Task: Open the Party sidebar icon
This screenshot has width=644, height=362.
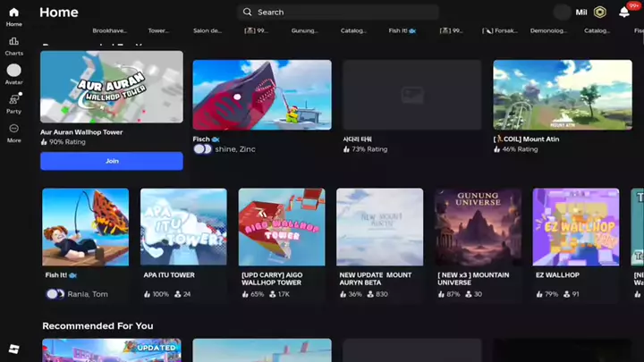Action: point(13,101)
